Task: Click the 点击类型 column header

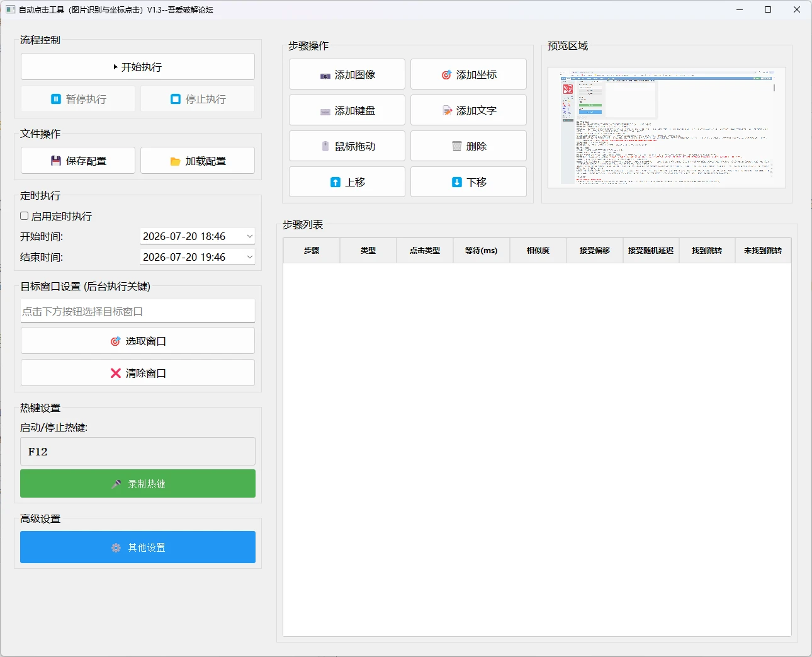Action: (x=425, y=250)
